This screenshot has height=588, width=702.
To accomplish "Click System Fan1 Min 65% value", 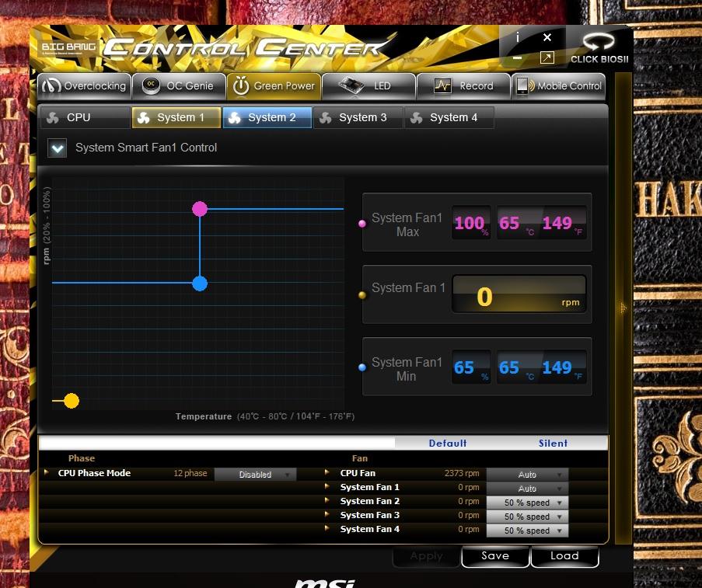I will (471, 367).
